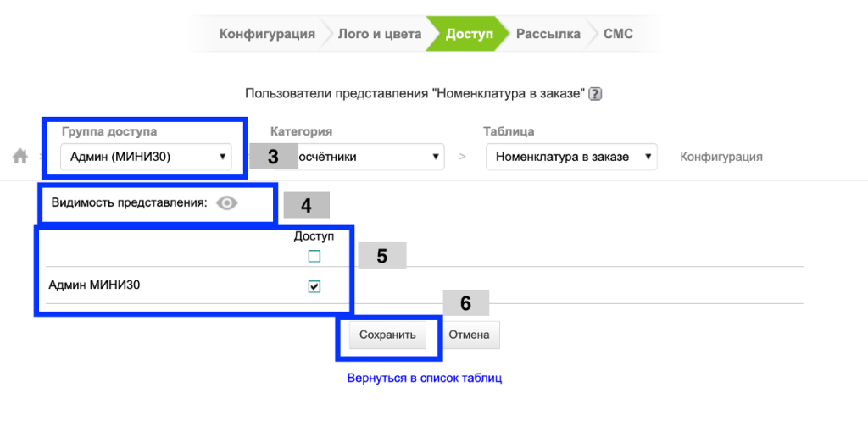Click the help question mark icon
This screenshot has width=868, height=432.
(595, 94)
